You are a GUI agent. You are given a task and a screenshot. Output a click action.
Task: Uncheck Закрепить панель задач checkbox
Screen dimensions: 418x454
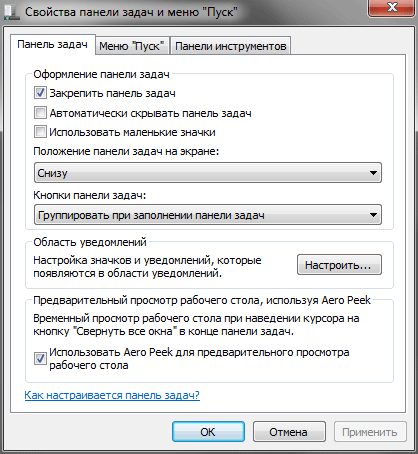tap(40, 93)
